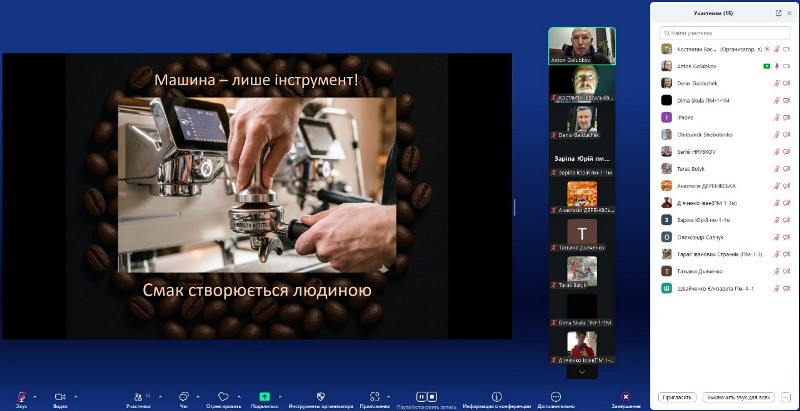This screenshot has height=411, width=800.
Task: Click the organizer's recording indicator icon
Action: tap(767, 49)
